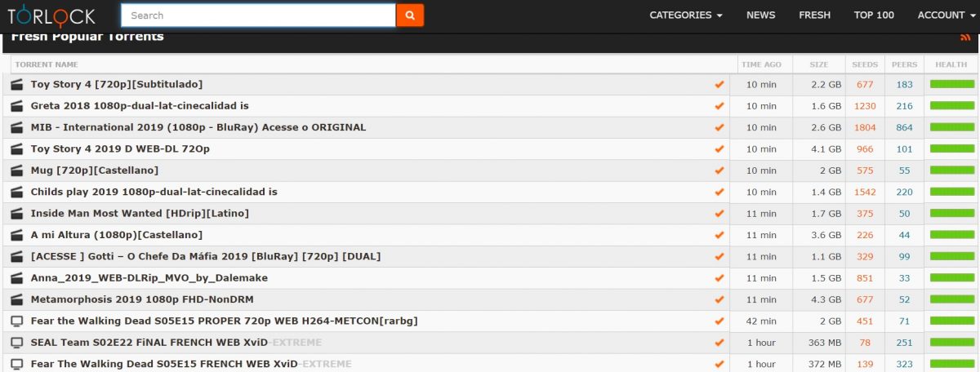Click green health bar for Childs play 2019
The width and height of the screenshot is (980, 372).
(952, 192)
